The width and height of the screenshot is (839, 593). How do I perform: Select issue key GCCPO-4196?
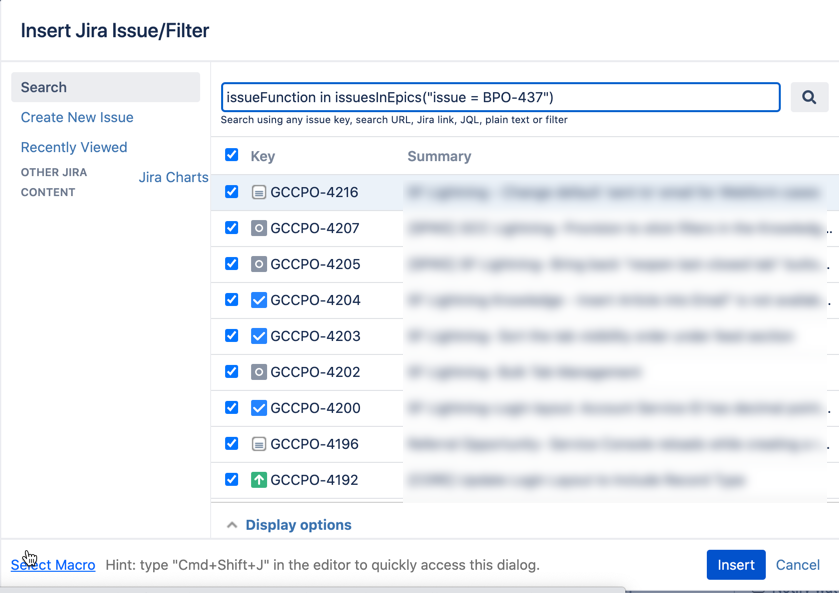pos(314,444)
